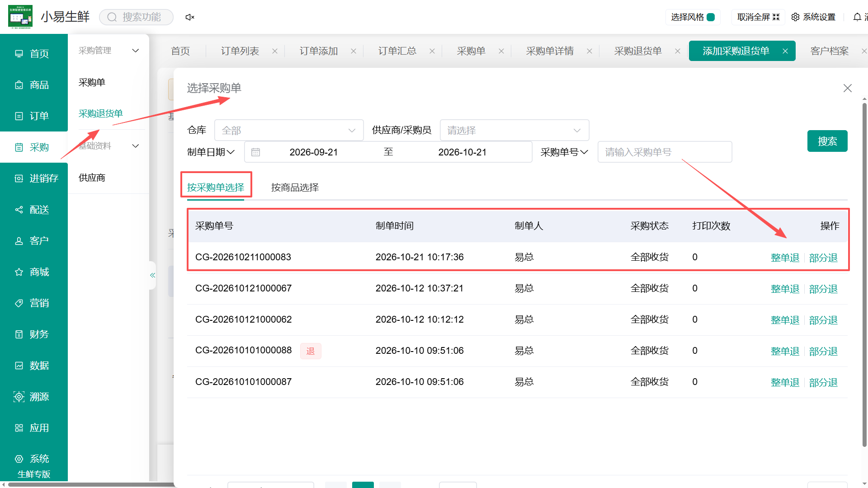Viewport: 868px width, 488px height.
Task: Open 订单 in the sidebar
Action: click(34, 116)
